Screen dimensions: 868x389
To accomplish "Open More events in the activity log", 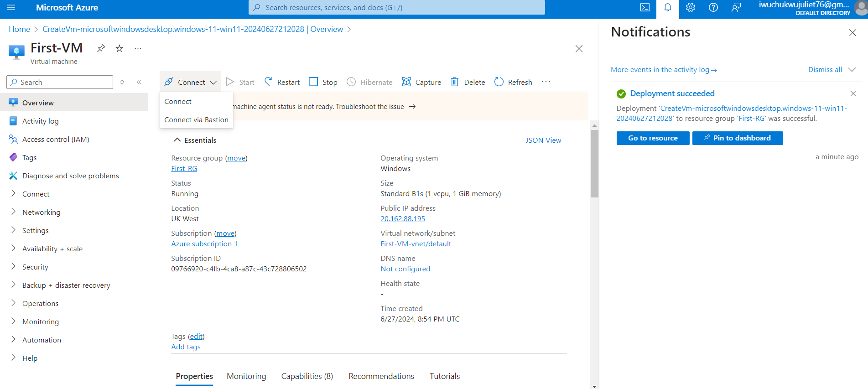I will click(x=664, y=70).
